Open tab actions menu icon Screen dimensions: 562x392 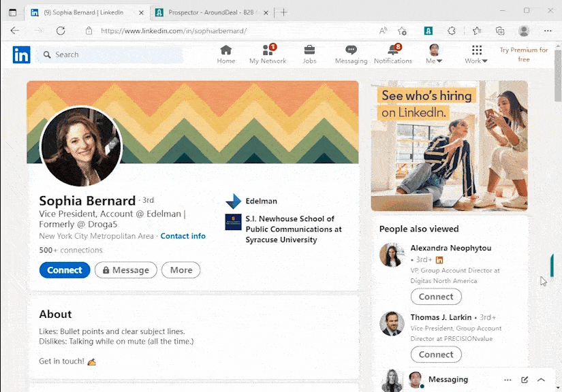click(x=12, y=12)
